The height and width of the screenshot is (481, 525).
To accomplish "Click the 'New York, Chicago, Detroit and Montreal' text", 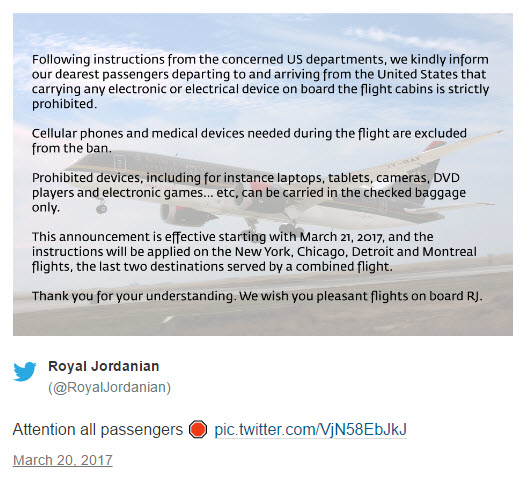I will tap(356, 252).
